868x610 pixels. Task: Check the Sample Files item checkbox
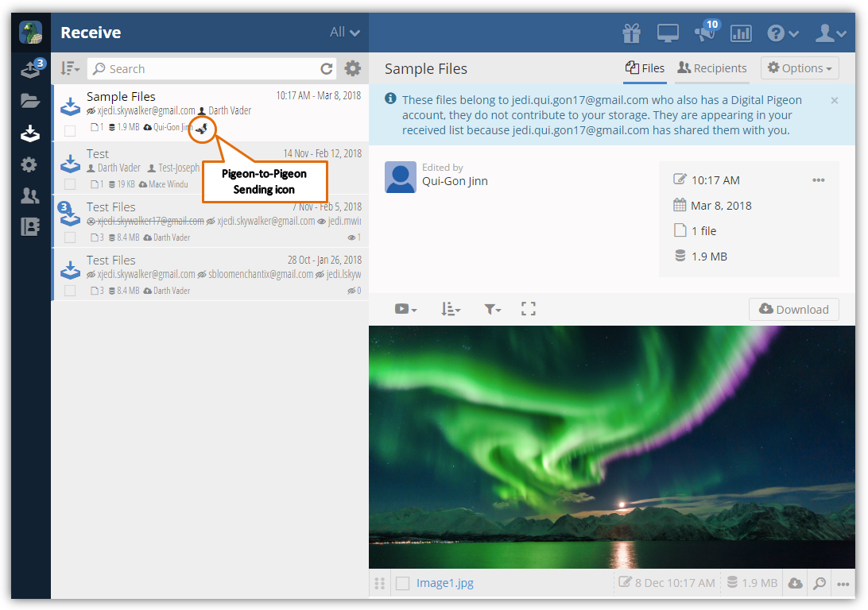[x=70, y=130]
